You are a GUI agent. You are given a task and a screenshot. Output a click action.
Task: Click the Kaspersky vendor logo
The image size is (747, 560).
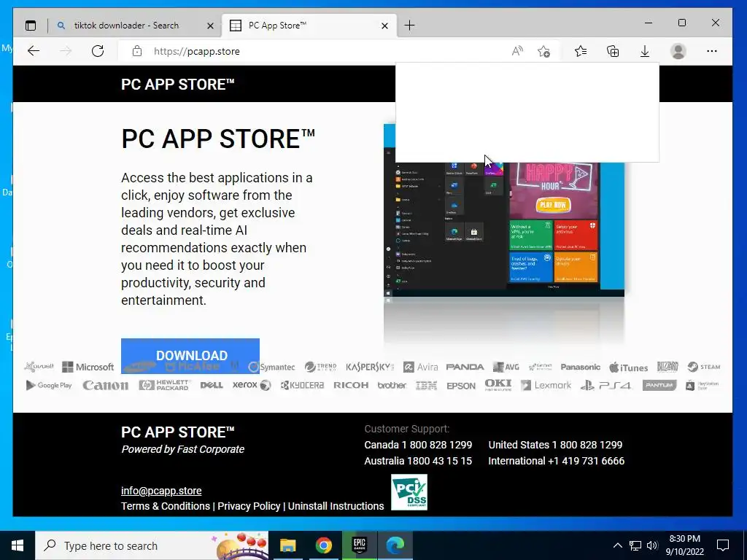370,367
